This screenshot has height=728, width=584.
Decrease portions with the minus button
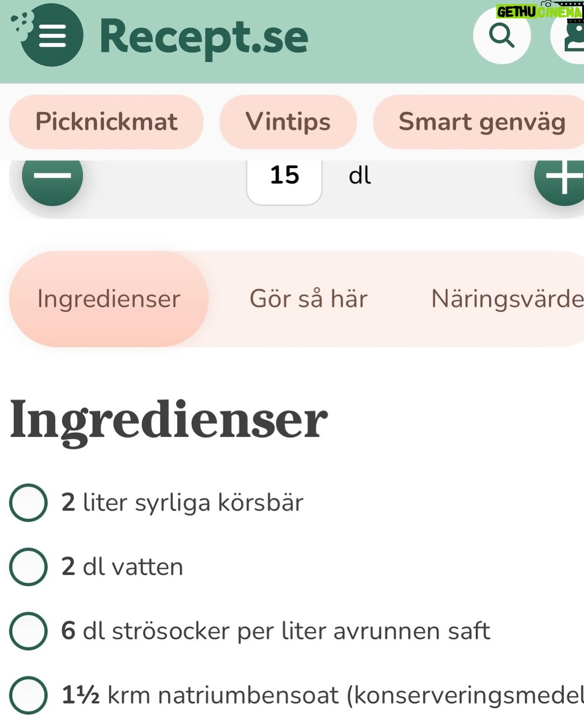(x=52, y=176)
